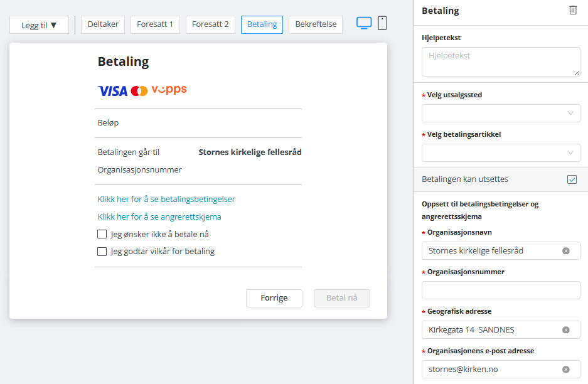Open the 'Legg til' dropdown

point(39,25)
